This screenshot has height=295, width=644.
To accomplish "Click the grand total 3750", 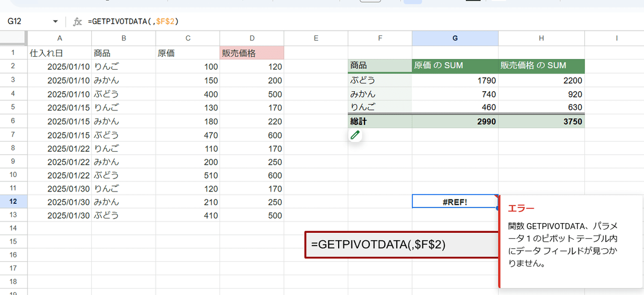I will 541,122.
